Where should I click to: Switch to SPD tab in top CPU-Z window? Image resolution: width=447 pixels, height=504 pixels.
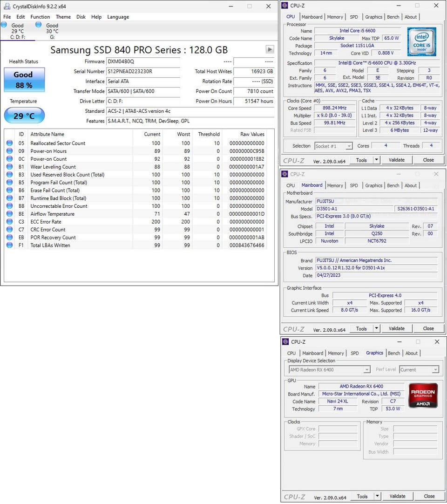pyautogui.click(x=354, y=17)
